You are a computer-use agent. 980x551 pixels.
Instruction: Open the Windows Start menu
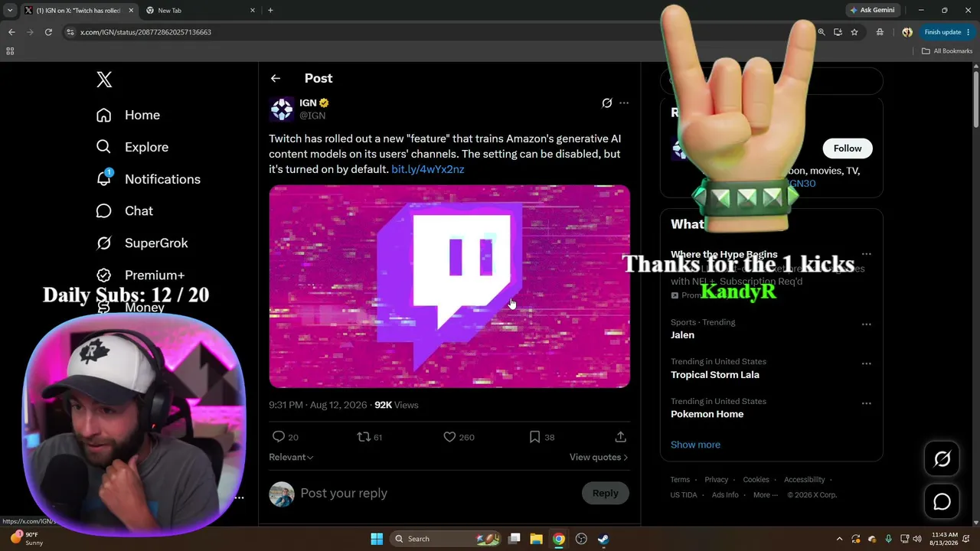point(377,539)
